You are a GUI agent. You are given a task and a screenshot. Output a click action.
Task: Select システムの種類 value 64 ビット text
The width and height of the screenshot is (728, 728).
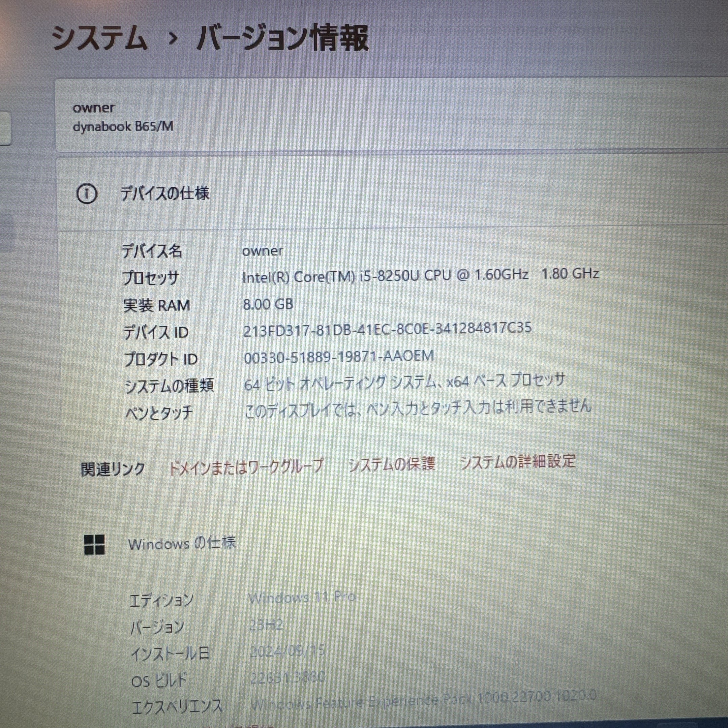pyautogui.click(x=405, y=382)
